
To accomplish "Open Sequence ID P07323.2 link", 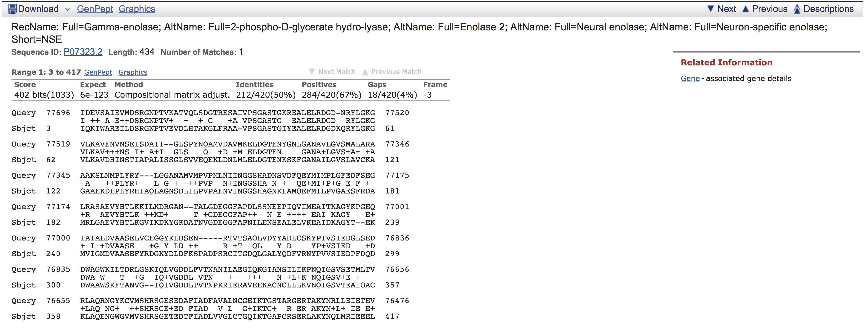I will tap(83, 52).
